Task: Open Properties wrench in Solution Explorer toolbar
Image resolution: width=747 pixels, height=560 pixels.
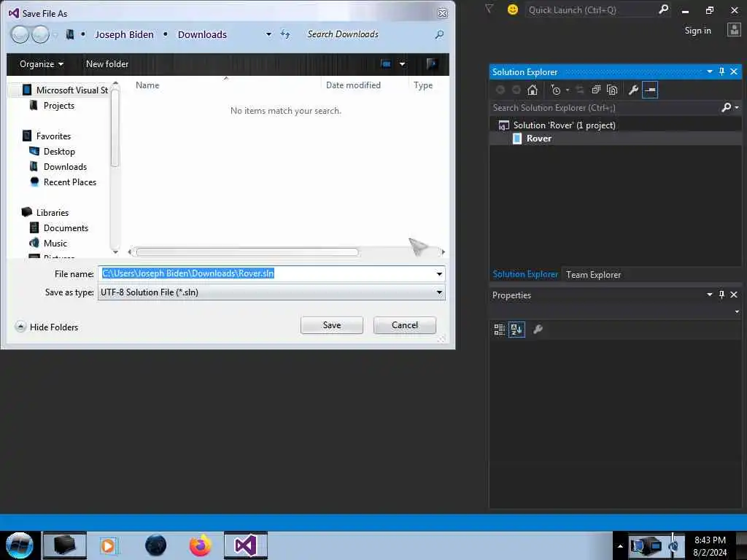Action: [x=633, y=90]
